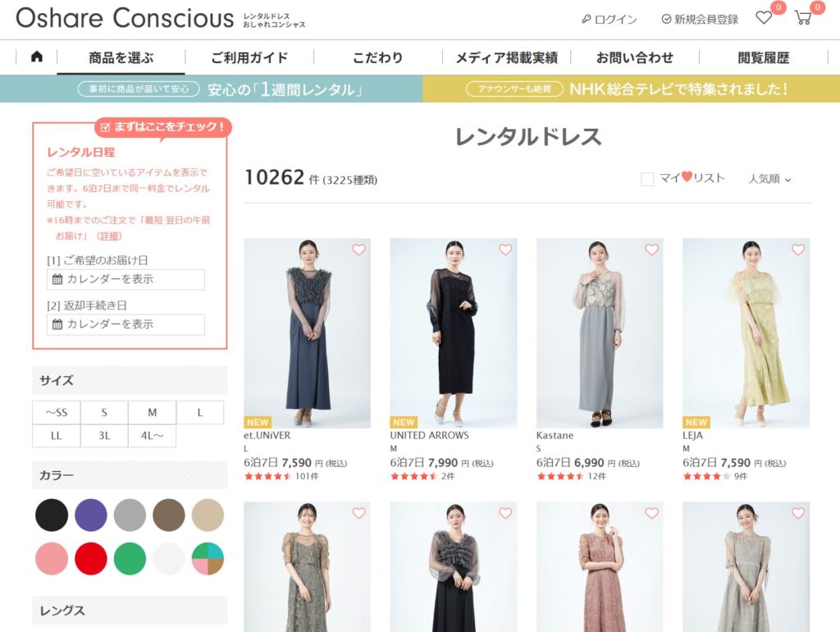Open calendar for 返却手続き日
840x632 pixels.
[x=126, y=324]
